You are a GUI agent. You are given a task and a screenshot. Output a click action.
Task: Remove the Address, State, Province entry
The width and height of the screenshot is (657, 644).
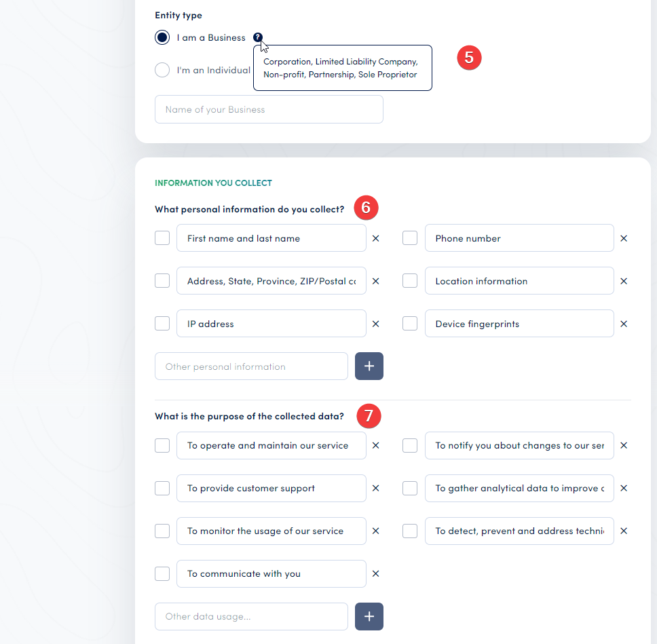tap(375, 280)
